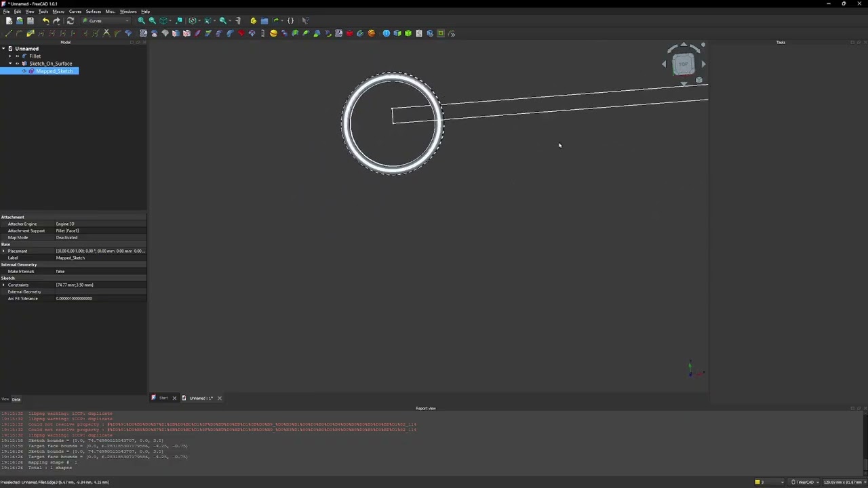Screen dimensions: 868x488
Task: Click the red gem surface icon
Action: point(241,33)
